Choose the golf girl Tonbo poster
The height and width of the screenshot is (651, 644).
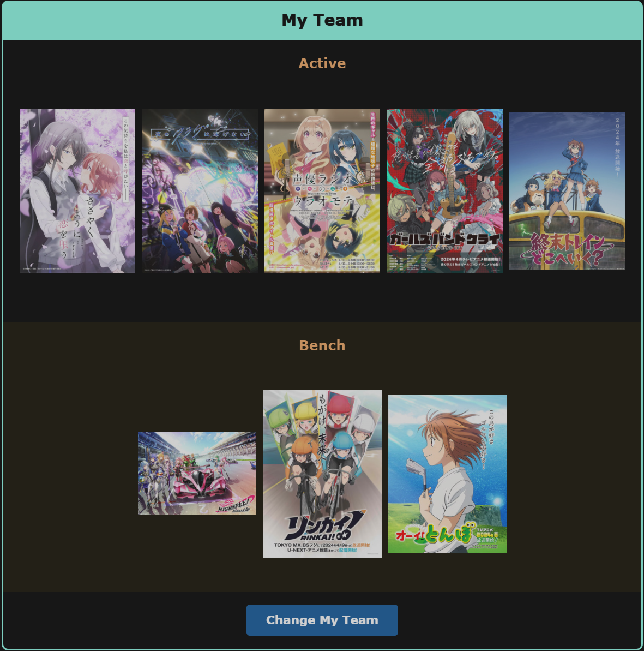[447, 474]
